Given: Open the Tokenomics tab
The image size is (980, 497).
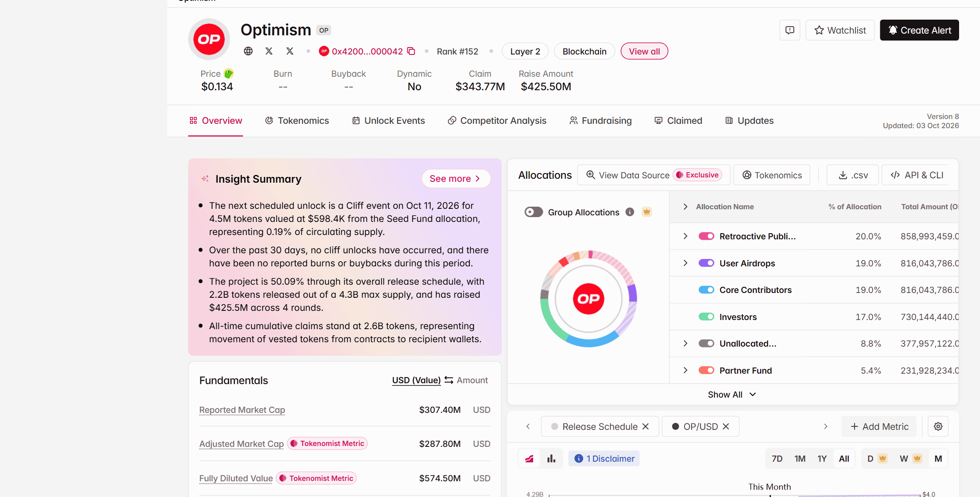Looking at the screenshot, I should [x=297, y=121].
